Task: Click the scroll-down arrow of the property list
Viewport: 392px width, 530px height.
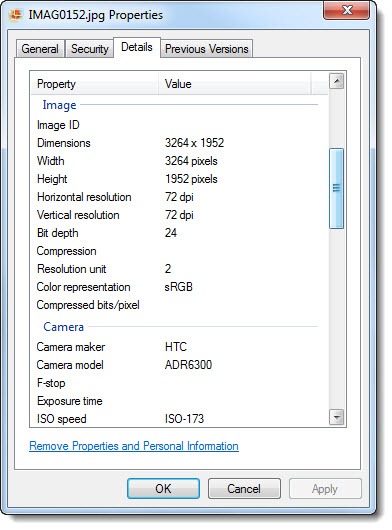Action: [337, 417]
